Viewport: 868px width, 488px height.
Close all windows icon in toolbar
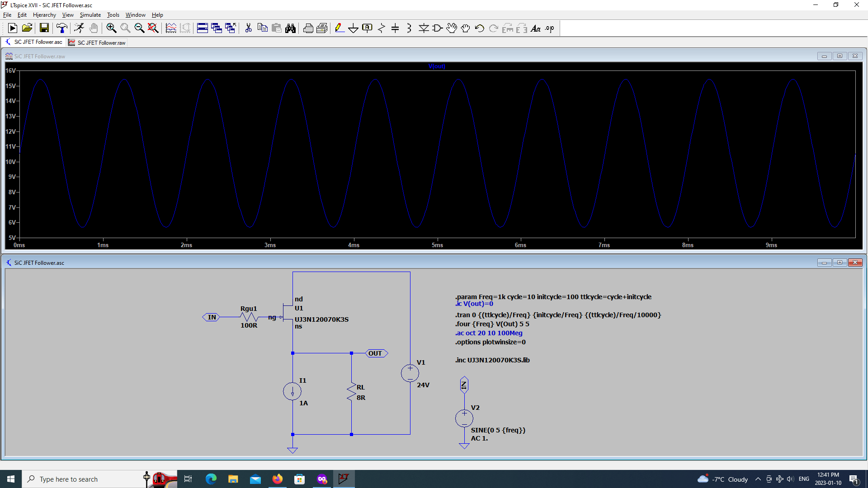coord(231,28)
